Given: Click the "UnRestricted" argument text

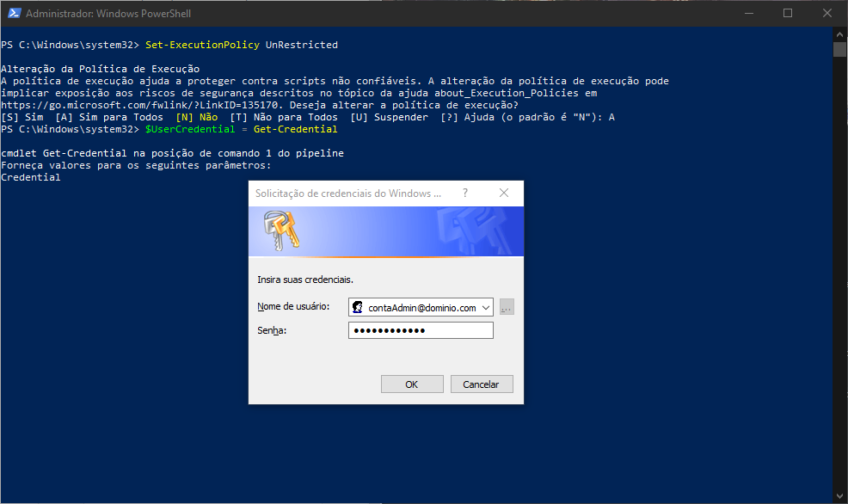Looking at the screenshot, I should click(x=302, y=45).
